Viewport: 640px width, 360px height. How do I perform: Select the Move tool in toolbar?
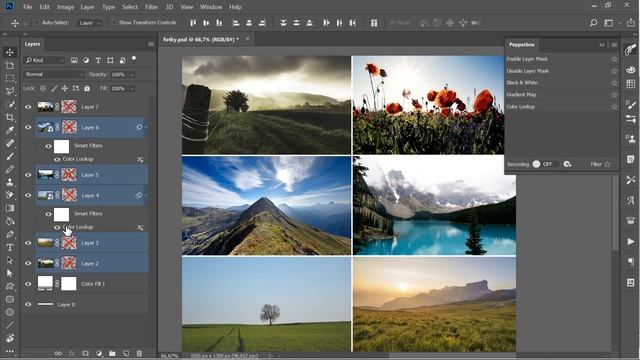tap(10, 52)
